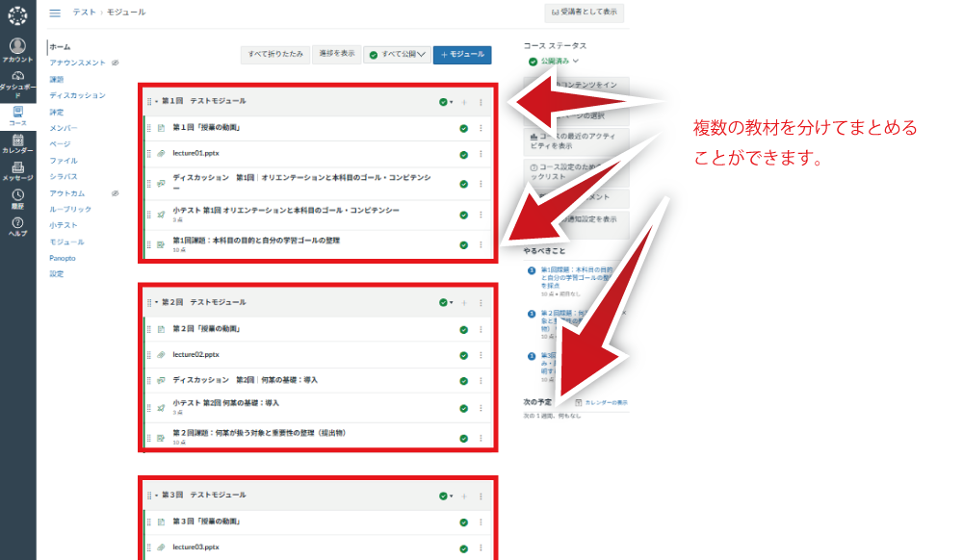Click 受講者として表示 student view button

point(585,13)
